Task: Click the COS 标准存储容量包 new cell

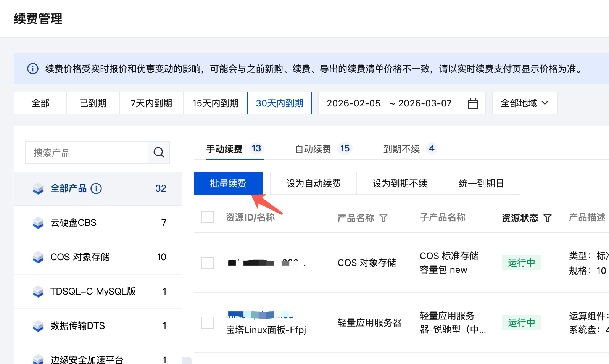Action: point(449,263)
